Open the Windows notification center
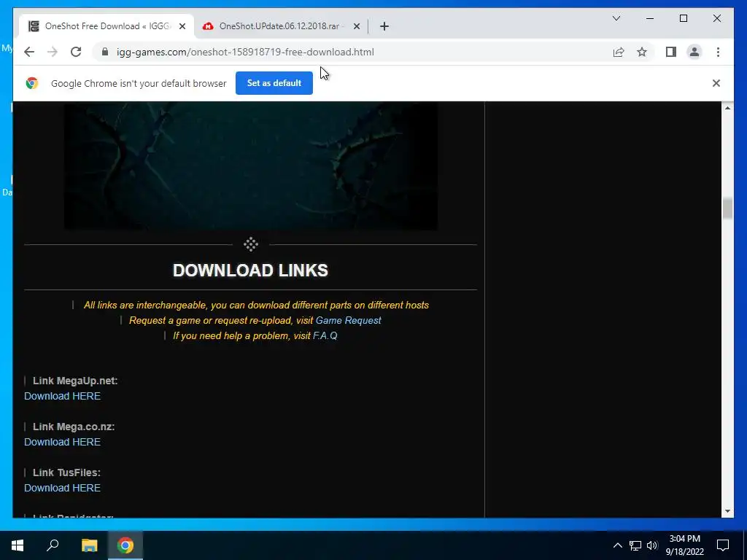Image resolution: width=747 pixels, height=560 pixels. [723, 545]
